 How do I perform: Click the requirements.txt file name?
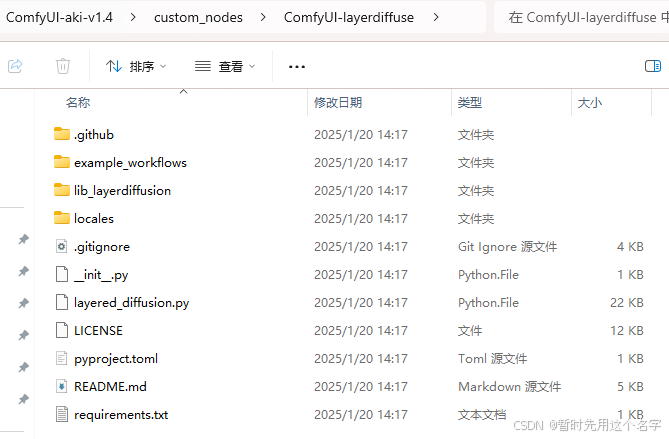click(121, 415)
